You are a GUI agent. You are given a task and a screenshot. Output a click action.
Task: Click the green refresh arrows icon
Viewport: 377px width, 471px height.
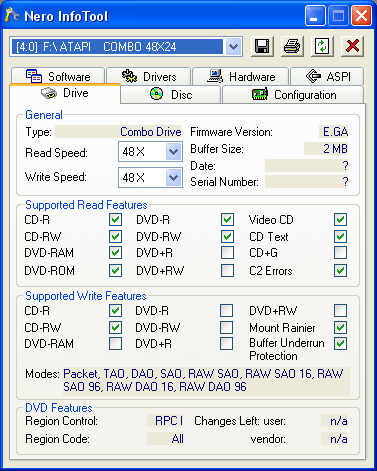pyautogui.click(x=322, y=46)
